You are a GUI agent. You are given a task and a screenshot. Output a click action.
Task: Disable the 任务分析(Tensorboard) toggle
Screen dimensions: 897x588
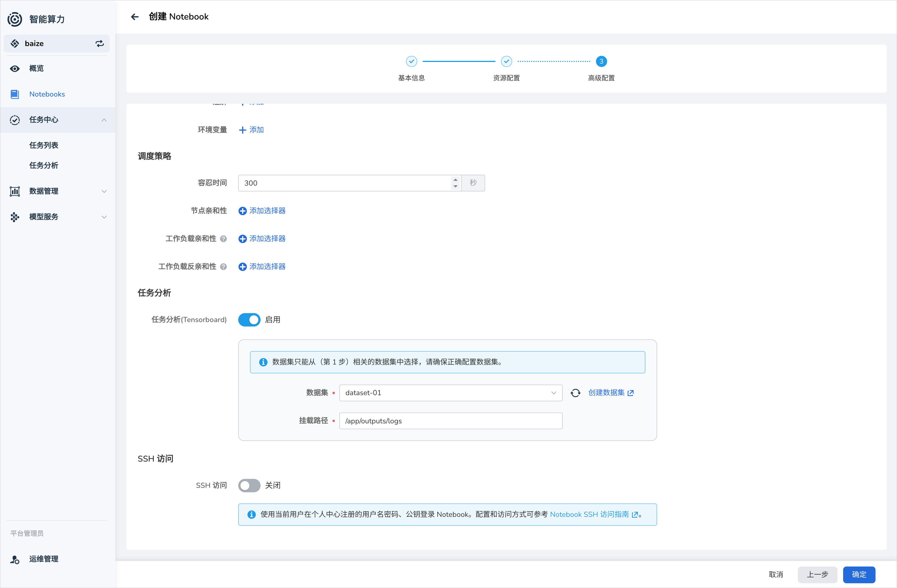249,320
